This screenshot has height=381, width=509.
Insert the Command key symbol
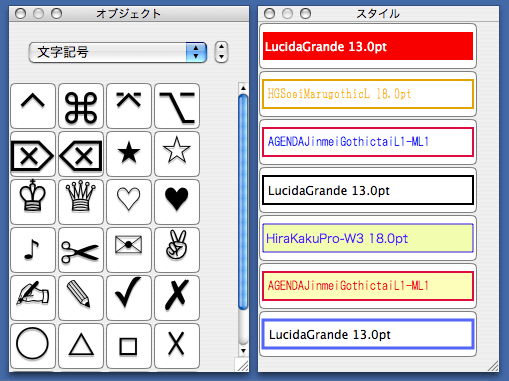pyautogui.click(x=81, y=106)
